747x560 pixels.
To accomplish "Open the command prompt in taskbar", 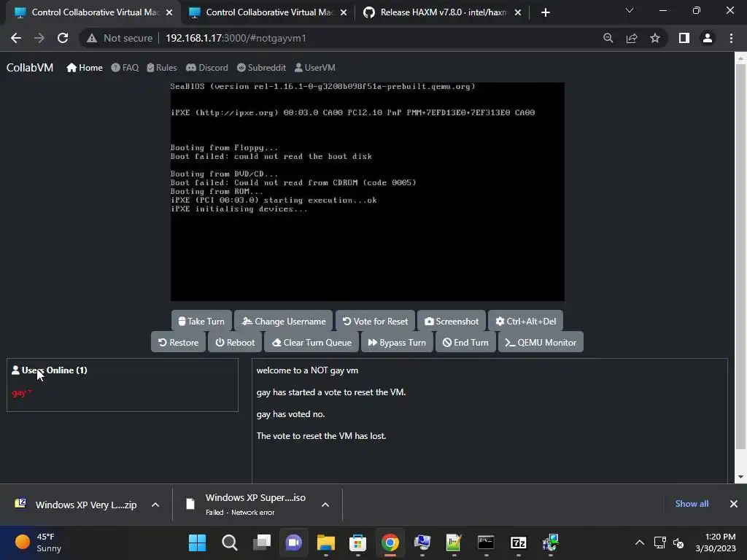I will (486, 542).
